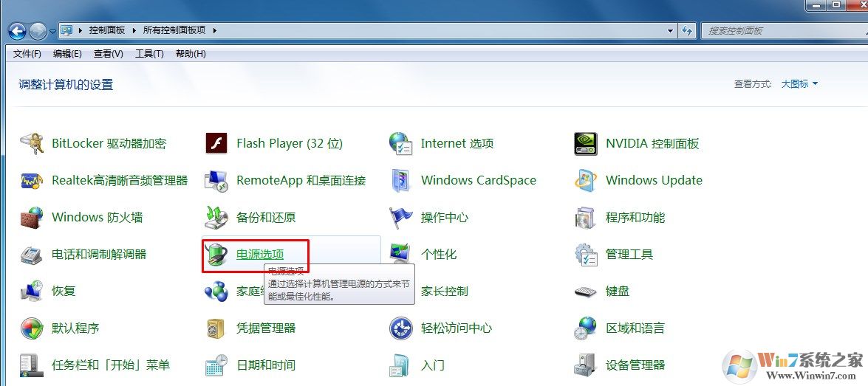Open Realtek高清晰音频管理器 icon

[x=32, y=181]
